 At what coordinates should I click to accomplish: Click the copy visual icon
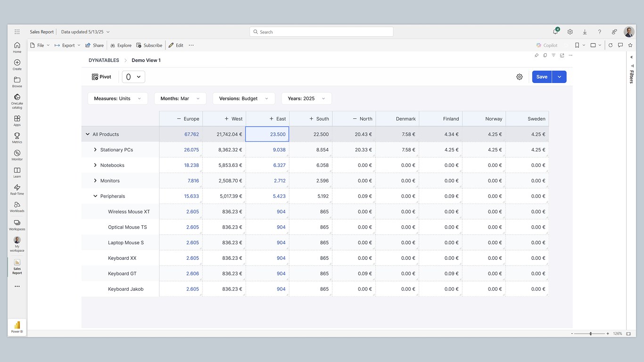(x=545, y=55)
